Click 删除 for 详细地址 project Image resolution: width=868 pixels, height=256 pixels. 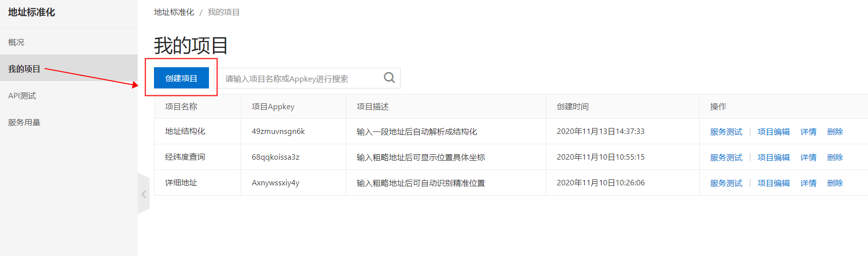point(835,183)
